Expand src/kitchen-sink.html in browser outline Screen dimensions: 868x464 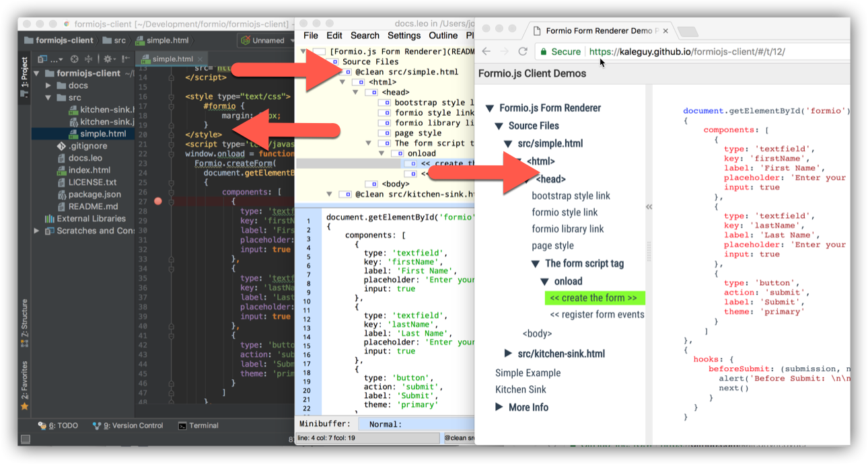(509, 354)
